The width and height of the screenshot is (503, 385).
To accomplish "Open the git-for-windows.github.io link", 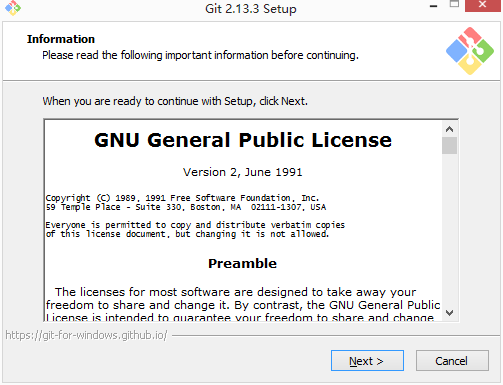I will (x=86, y=335).
